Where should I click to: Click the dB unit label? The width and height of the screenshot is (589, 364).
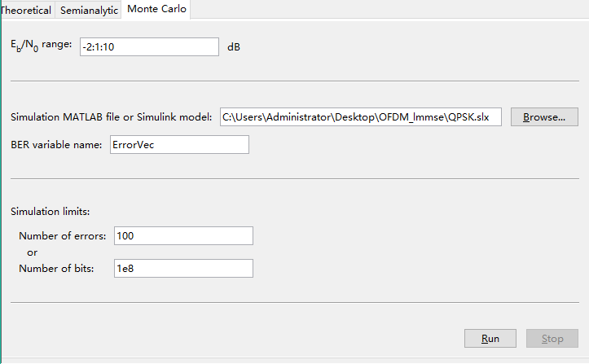click(x=234, y=47)
